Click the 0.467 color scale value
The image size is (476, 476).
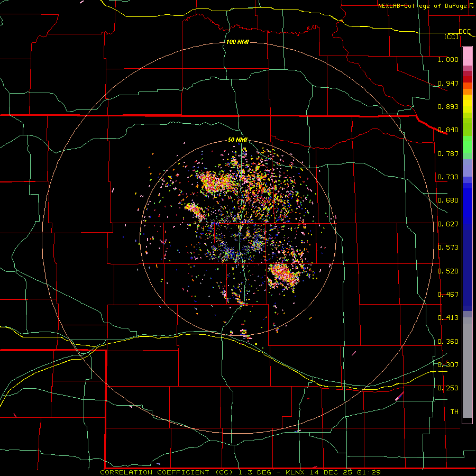click(x=448, y=295)
